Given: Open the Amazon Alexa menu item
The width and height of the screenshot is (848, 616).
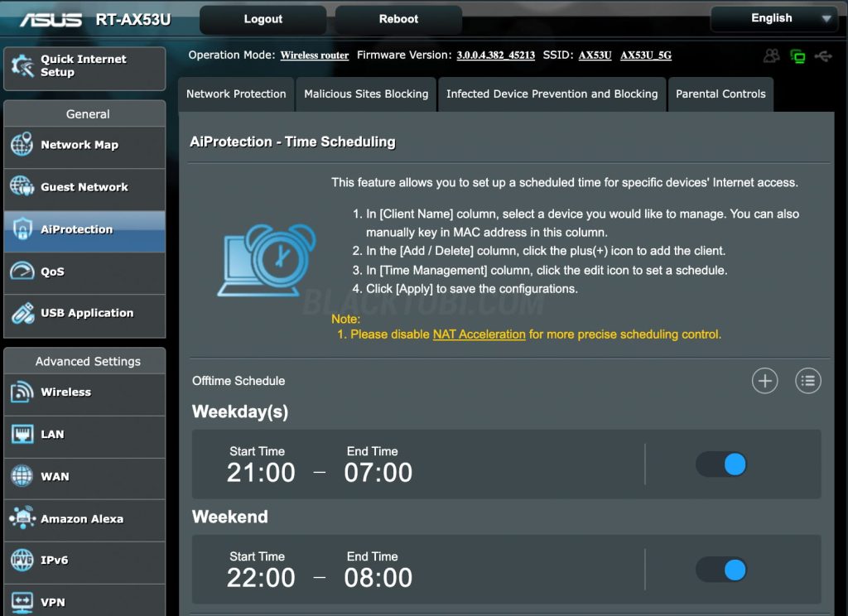Looking at the screenshot, I should click(x=84, y=520).
